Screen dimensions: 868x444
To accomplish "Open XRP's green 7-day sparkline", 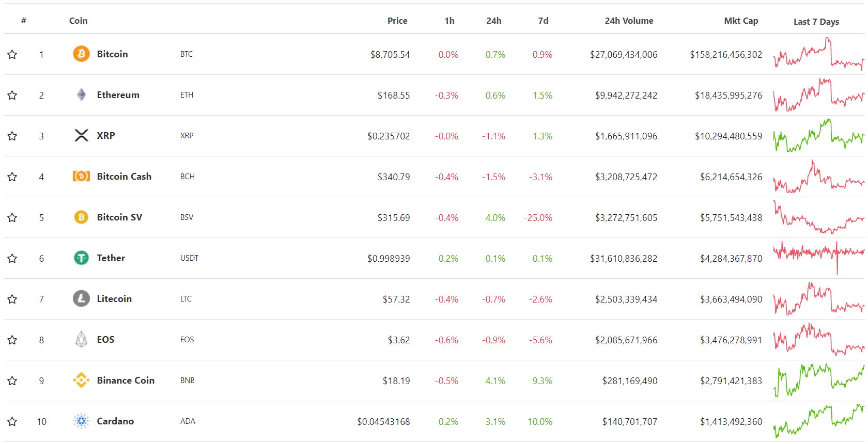I will coord(818,135).
